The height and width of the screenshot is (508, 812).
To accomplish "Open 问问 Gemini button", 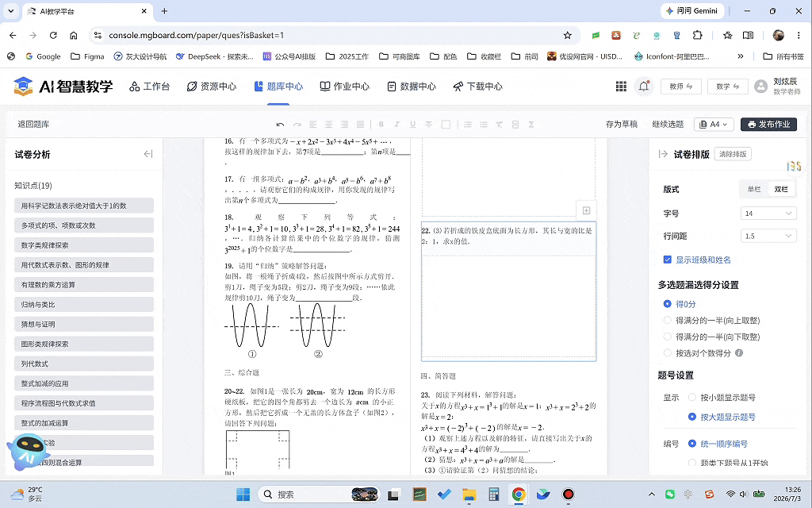I will tap(691, 11).
